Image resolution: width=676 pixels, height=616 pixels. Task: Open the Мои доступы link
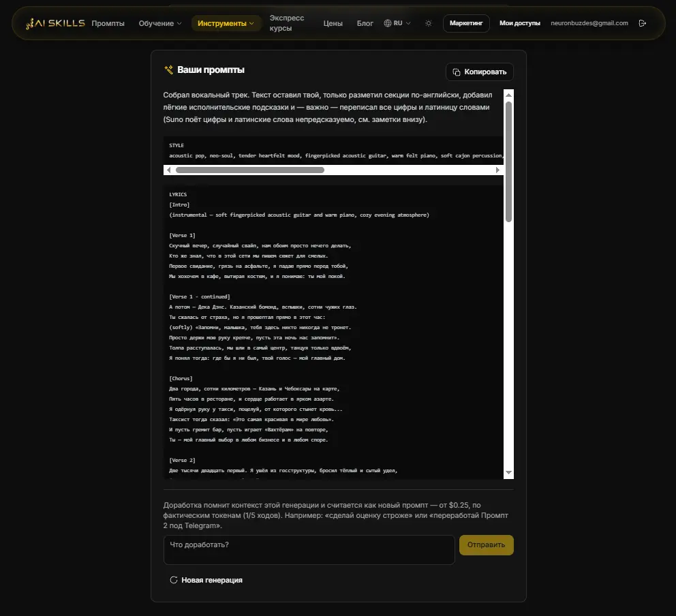[519, 23]
